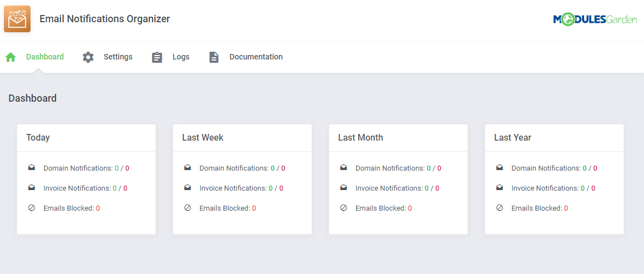Image resolution: width=644 pixels, height=274 pixels.
Task: Click envelope icon beside Last Month Domain Notifications
Action: click(x=344, y=168)
